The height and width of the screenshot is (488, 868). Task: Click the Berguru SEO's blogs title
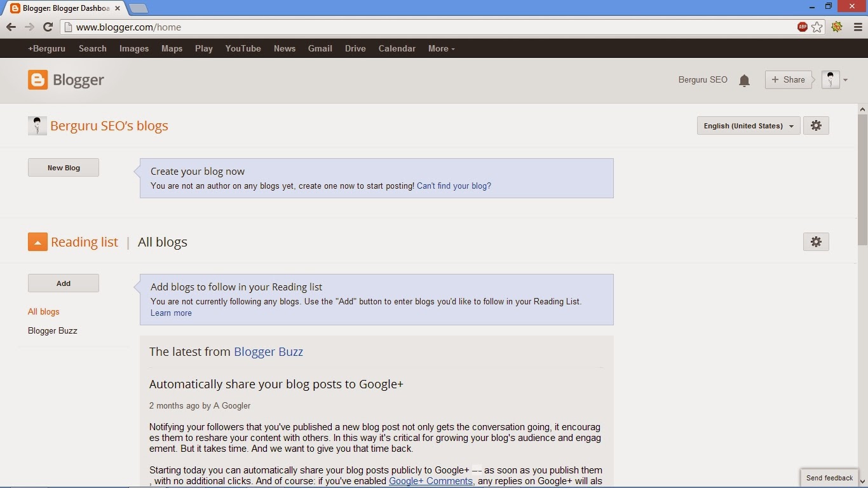coord(109,126)
